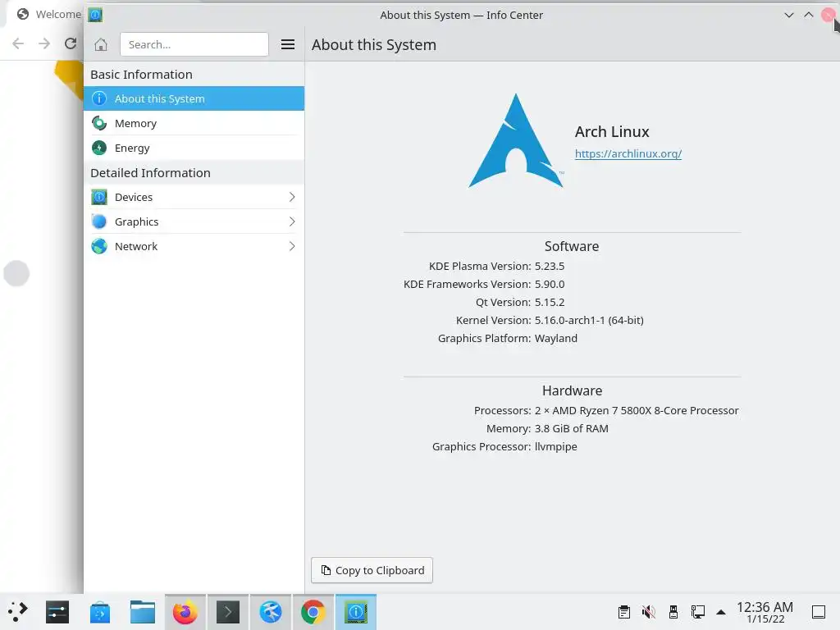Select the Welcome browser tab
The width and height of the screenshot is (840, 630).
(48, 15)
